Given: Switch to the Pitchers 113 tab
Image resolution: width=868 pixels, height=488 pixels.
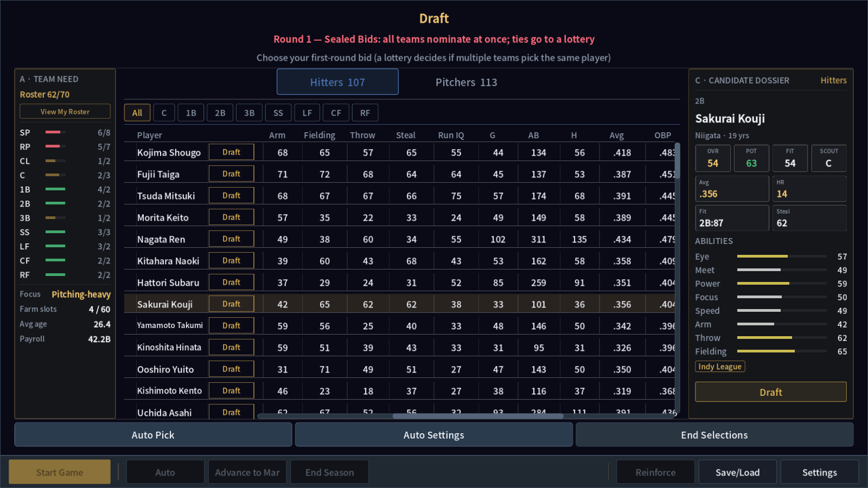Looking at the screenshot, I should [466, 82].
